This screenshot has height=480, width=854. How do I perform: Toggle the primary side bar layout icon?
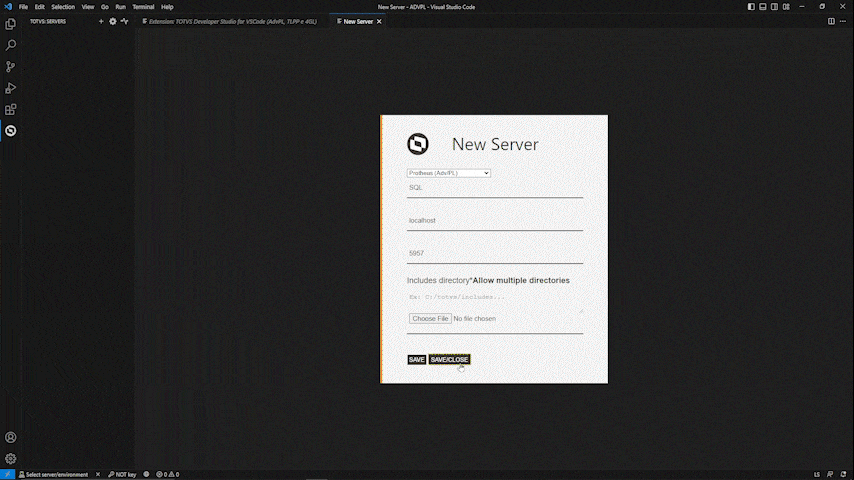point(751,7)
